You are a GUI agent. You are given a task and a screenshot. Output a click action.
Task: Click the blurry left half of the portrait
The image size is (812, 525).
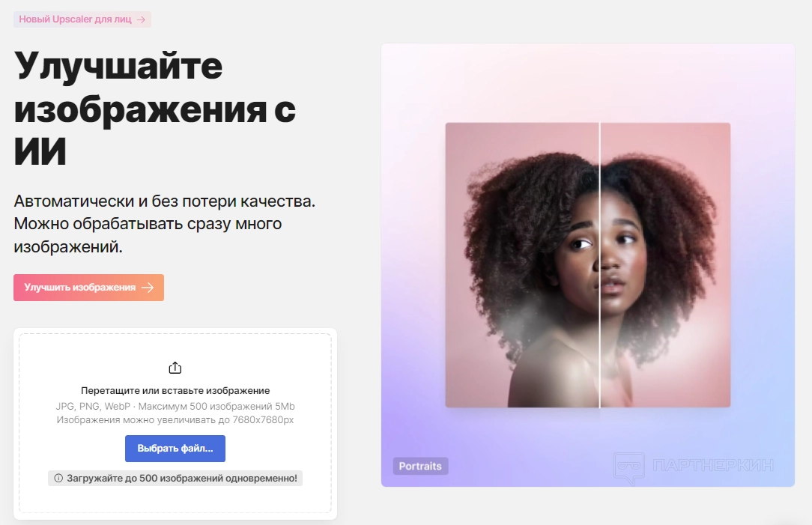[522, 265]
